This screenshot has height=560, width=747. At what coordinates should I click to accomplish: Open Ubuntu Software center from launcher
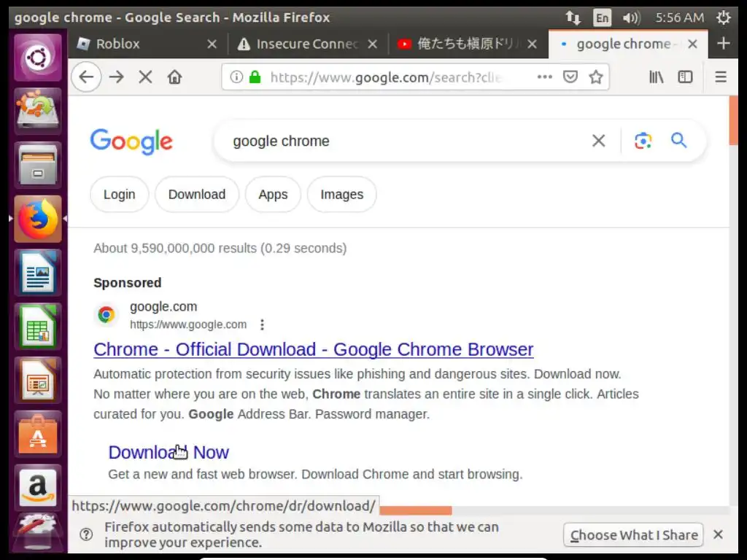coord(38,435)
